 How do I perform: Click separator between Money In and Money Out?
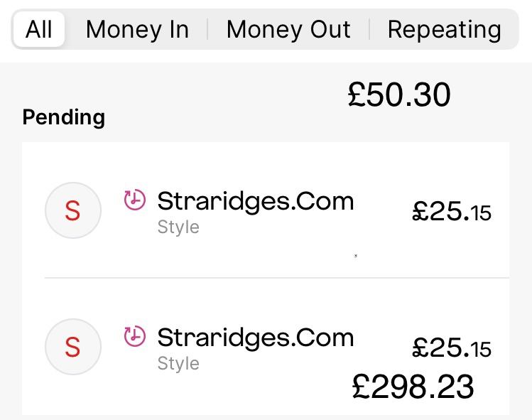[207, 30]
